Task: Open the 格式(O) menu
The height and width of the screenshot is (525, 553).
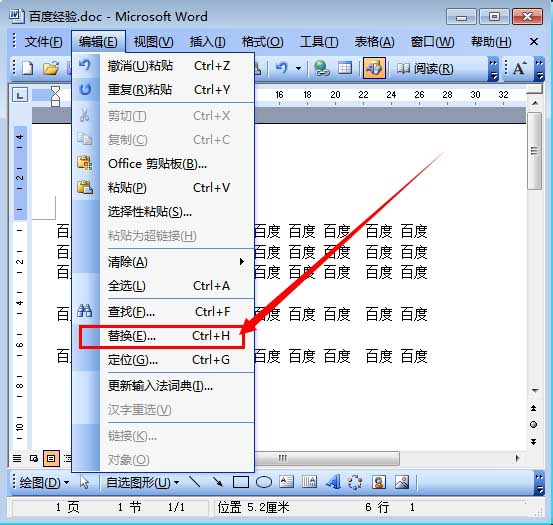Action: pos(262,42)
